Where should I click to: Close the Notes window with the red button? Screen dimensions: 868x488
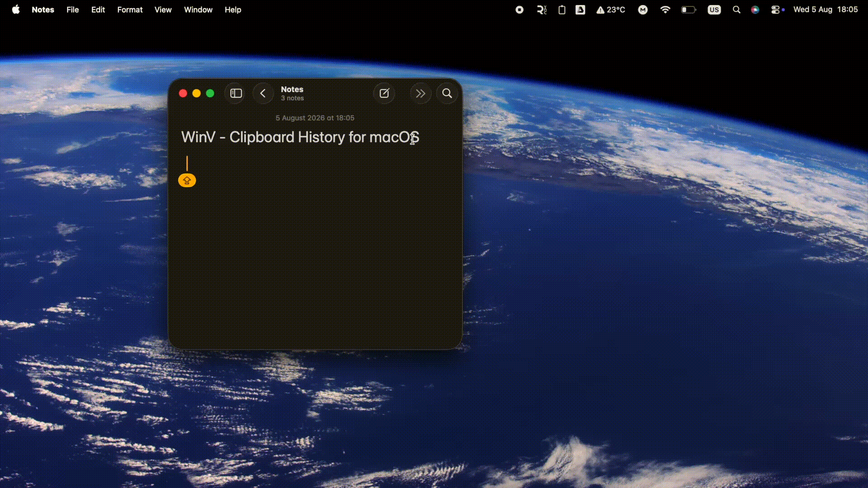(x=183, y=94)
